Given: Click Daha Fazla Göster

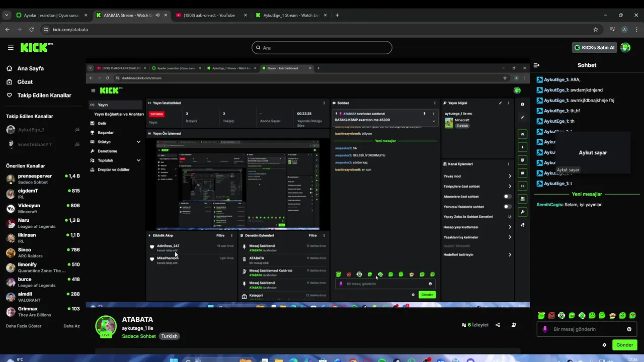Looking at the screenshot, I should tap(24, 326).
